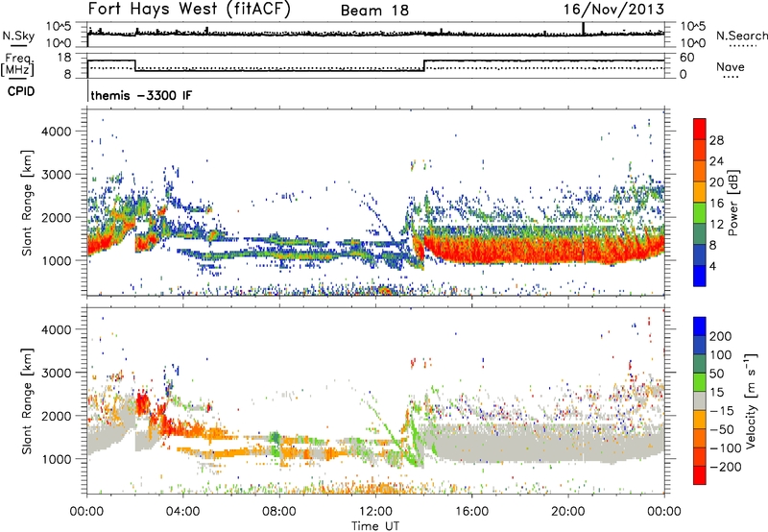
Task: Click the "3000" tick of the power panel
Action: (x=56, y=175)
